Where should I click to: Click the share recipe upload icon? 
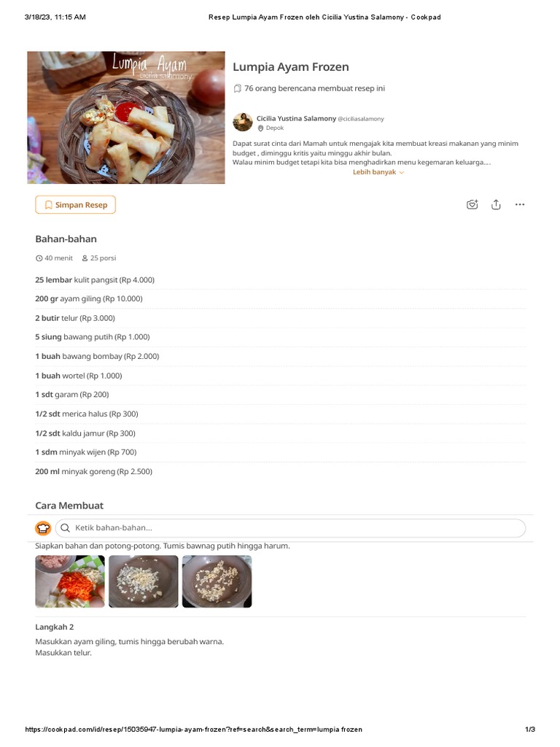[x=496, y=205]
